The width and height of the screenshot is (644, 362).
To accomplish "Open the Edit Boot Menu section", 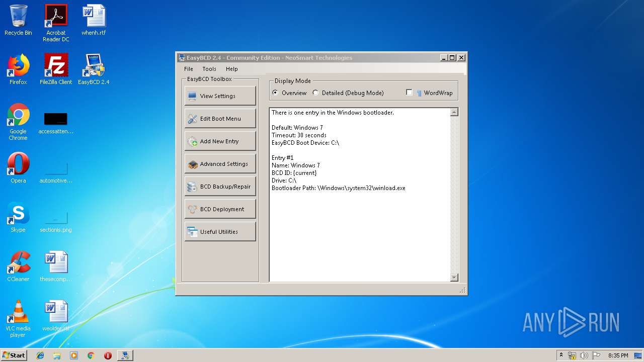I will click(220, 119).
